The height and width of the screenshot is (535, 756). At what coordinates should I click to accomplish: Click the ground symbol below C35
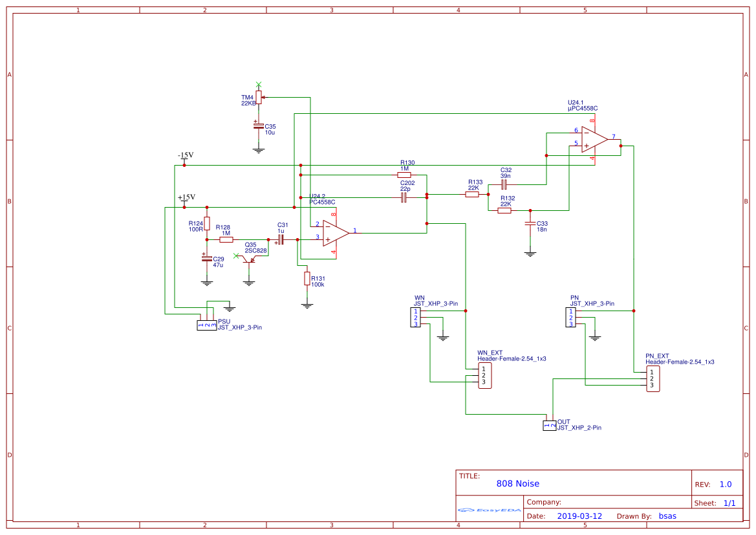click(x=259, y=151)
